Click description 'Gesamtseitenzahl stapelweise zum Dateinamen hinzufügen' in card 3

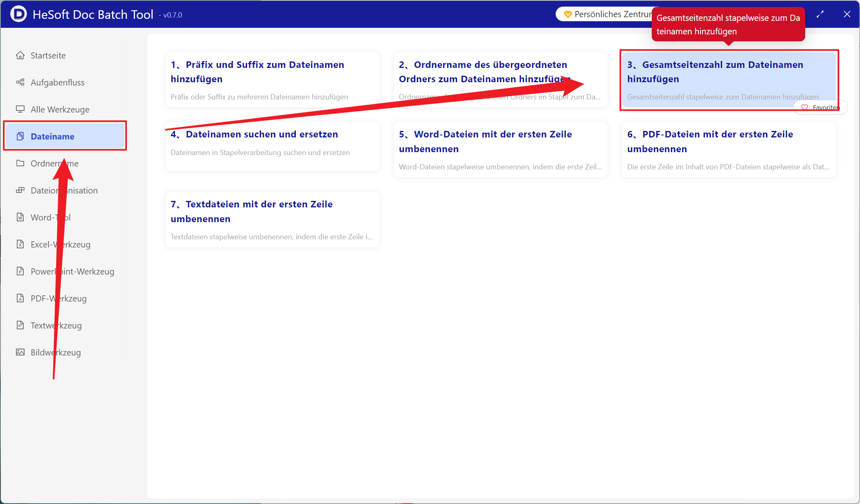(x=723, y=97)
